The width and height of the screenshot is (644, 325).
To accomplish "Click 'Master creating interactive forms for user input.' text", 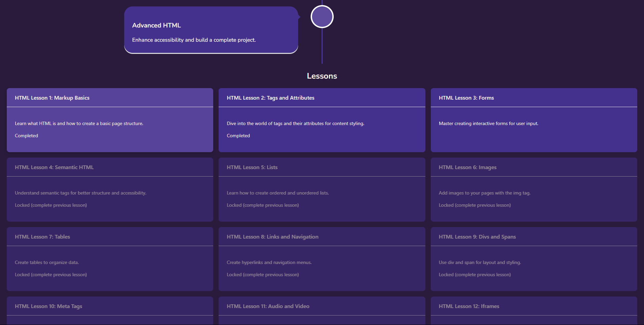I will coord(488,123).
